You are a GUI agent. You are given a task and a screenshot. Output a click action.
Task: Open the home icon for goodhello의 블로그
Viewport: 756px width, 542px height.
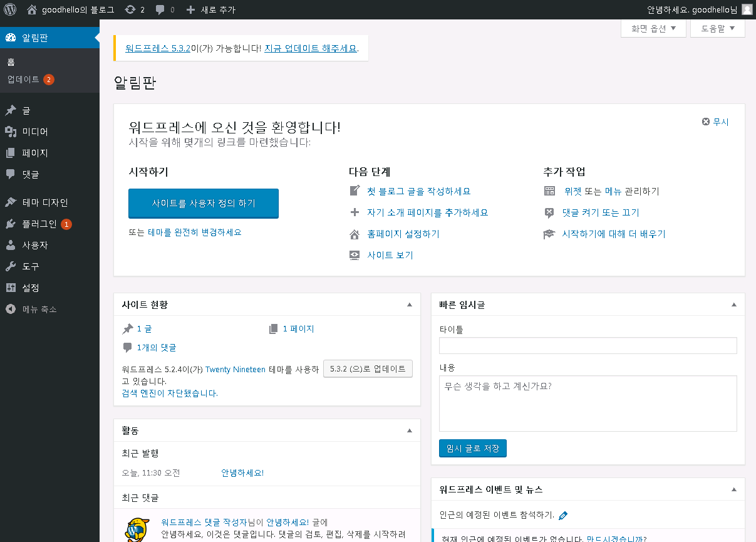point(33,9)
